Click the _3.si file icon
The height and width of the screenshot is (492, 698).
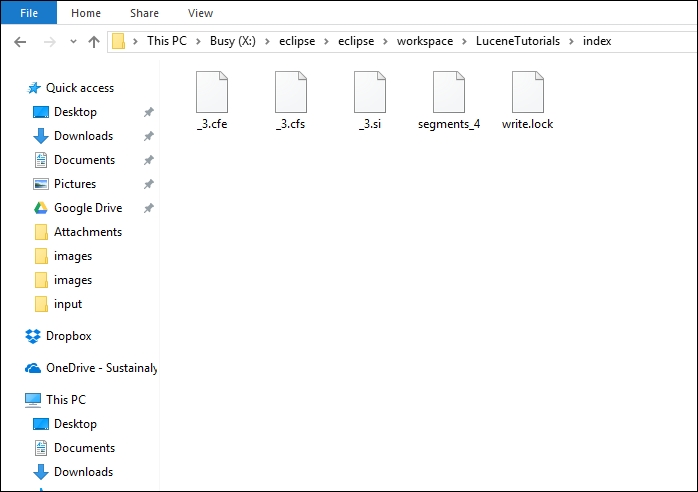pyautogui.click(x=370, y=92)
